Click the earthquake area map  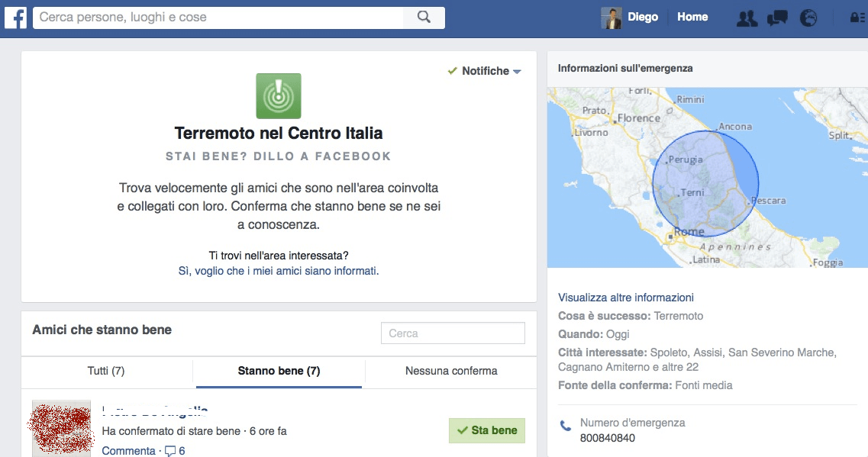click(x=707, y=177)
